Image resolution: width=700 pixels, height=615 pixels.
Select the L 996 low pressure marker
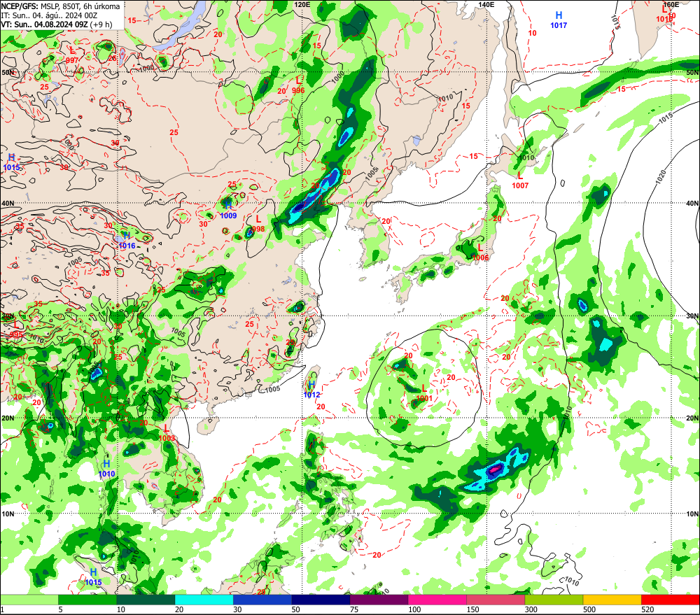tap(298, 85)
